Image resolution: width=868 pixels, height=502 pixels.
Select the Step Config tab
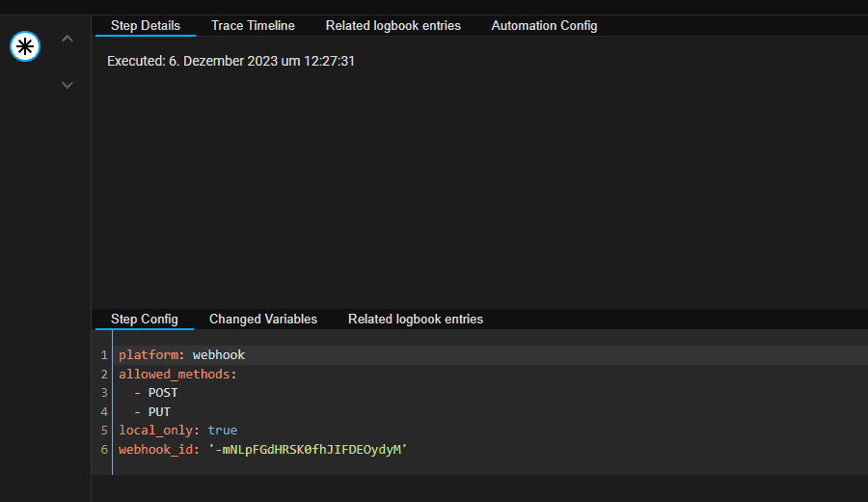pyautogui.click(x=145, y=320)
